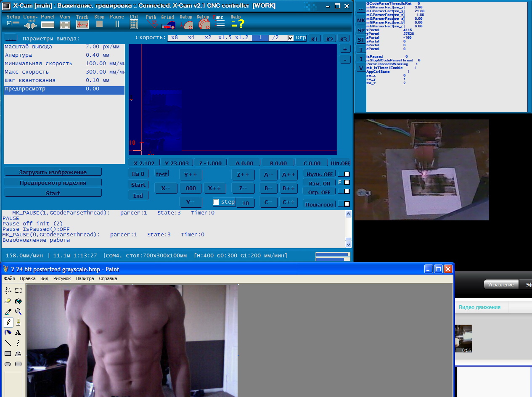Click the SP button in debug panel
The height and width of the screenshot is (397, 532).
(x=361, y=31)
